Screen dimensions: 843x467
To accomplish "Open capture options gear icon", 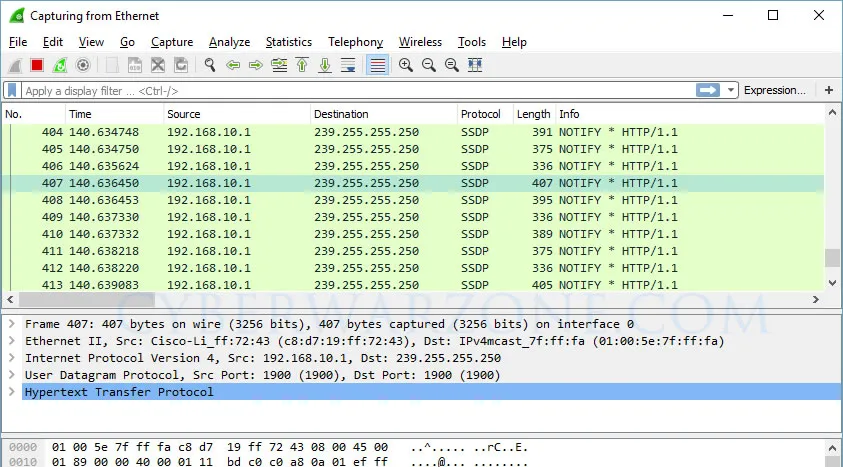I will [x=83, y=65].
